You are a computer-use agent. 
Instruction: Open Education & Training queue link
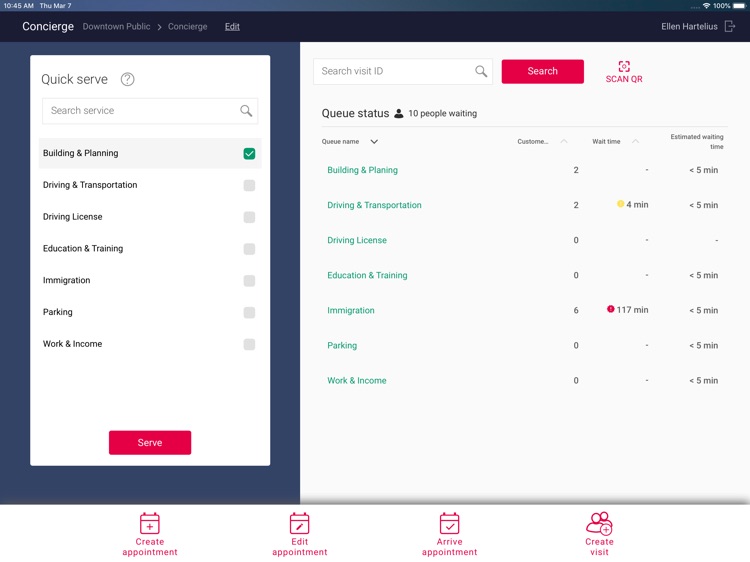pos(367,275)
